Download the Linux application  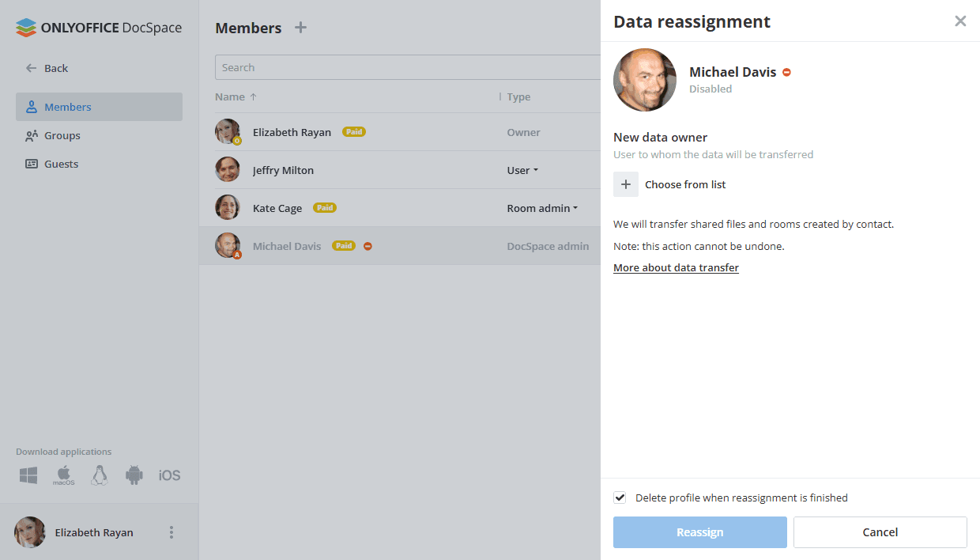(98, 475)
